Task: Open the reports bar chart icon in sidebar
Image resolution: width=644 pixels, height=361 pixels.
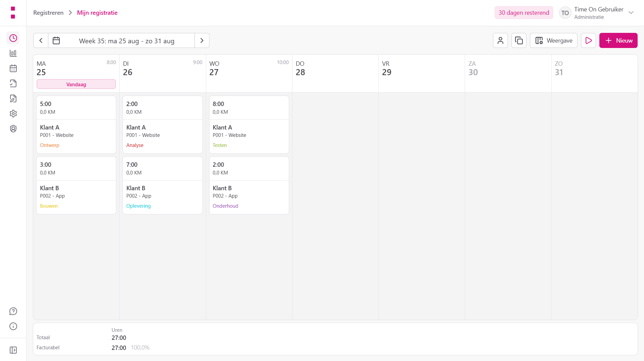Action: click(13, 53)
